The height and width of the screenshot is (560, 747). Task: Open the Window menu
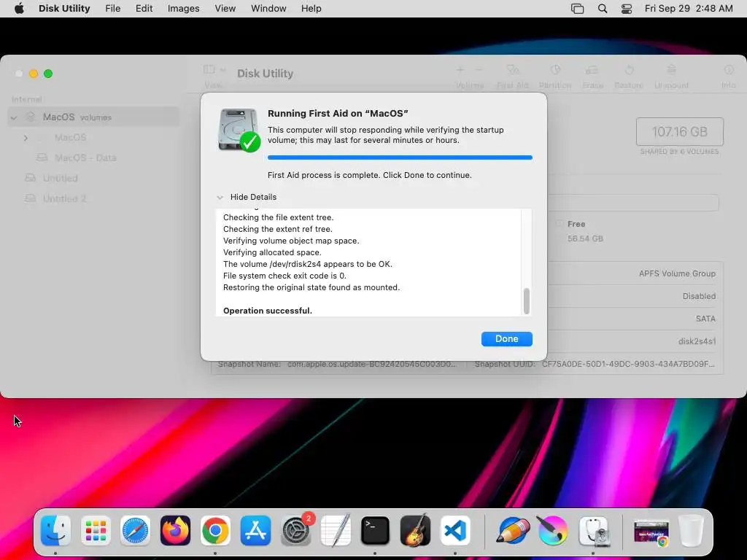point(268,9)
